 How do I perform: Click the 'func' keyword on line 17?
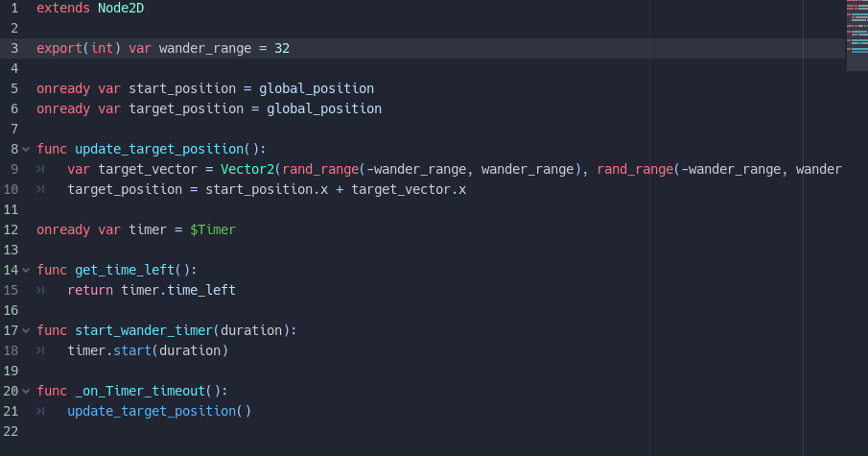coord(52,331)
